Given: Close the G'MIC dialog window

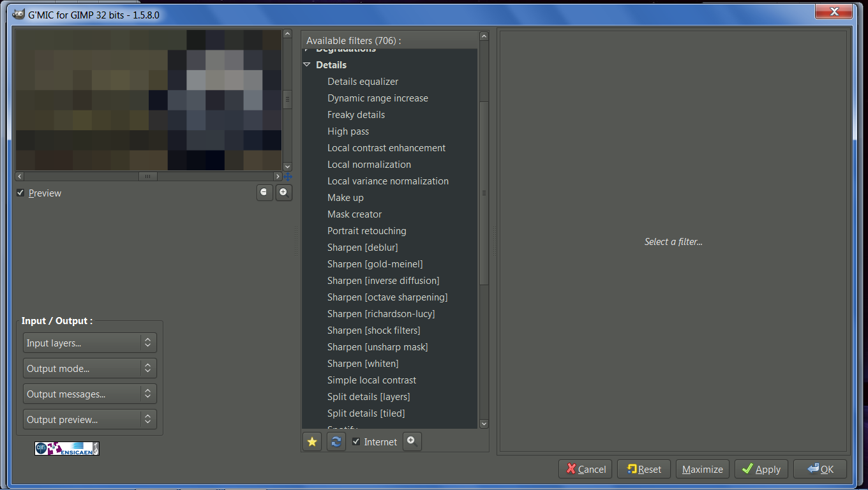Looking at the screenshot, I should tap(835, 11).
